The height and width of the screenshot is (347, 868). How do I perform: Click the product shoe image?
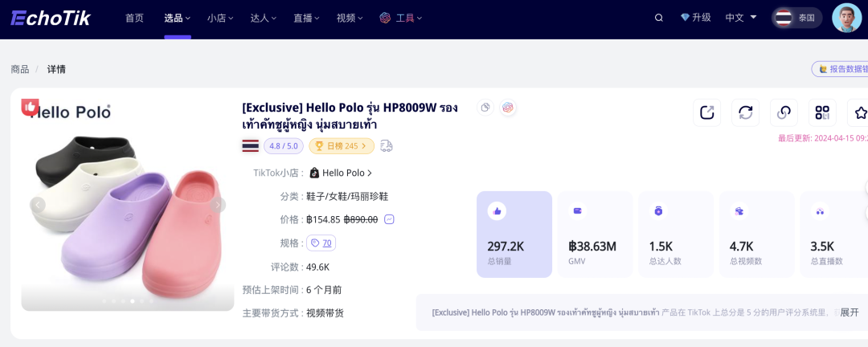(128, 206)
